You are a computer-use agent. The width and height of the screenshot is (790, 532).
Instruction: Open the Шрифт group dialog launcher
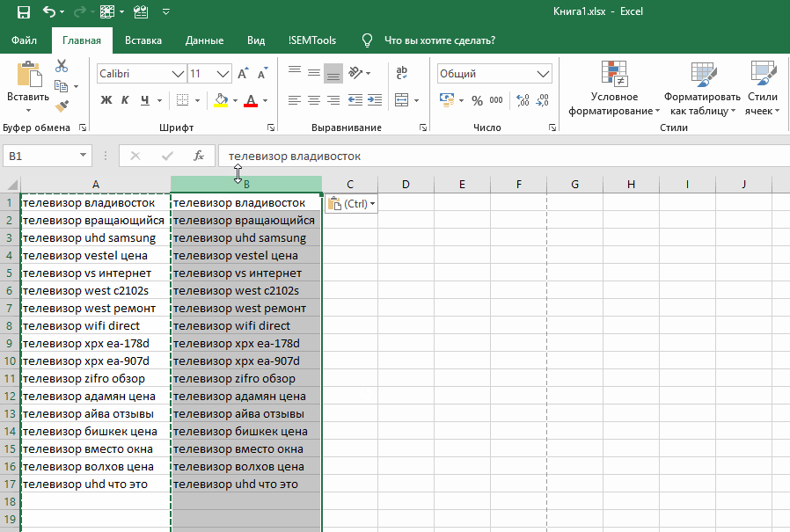pos(271,128)
